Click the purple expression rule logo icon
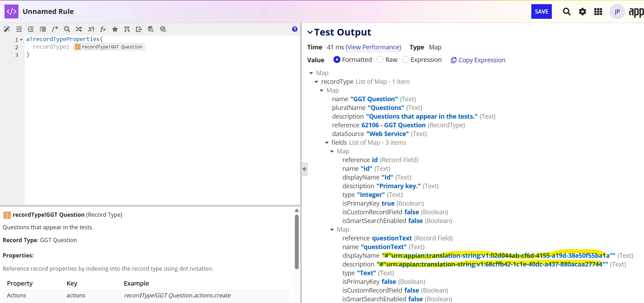Screen dimensions: 644x303 (x=11, y=11)
